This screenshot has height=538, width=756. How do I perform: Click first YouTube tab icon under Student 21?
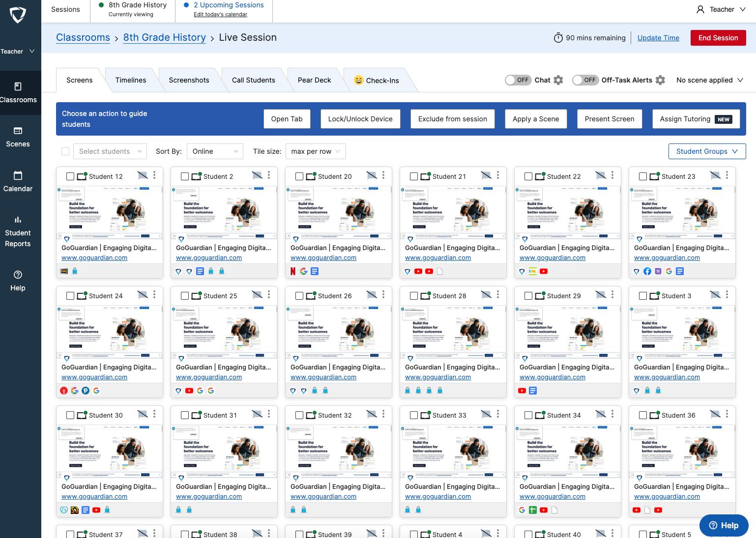(x=418, y=271)
